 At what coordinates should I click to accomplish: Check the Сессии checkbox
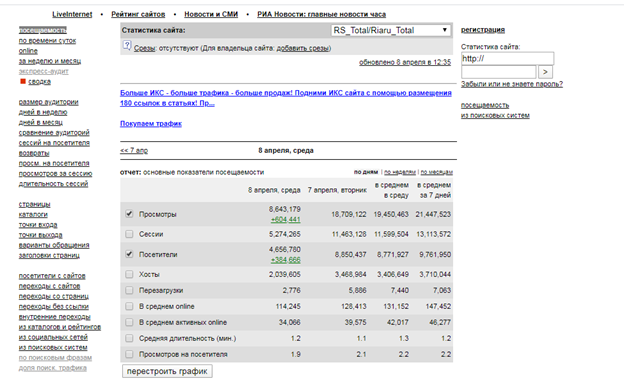click(129, 234)
